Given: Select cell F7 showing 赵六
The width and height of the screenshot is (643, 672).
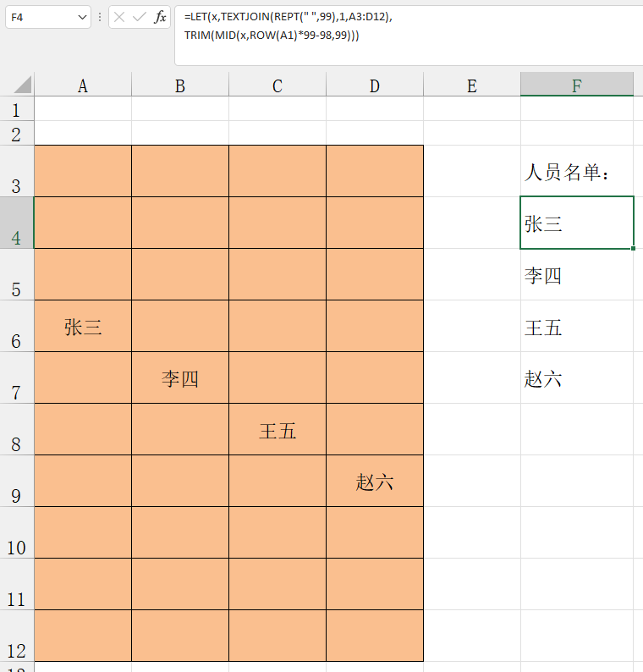Looking at the screenshot, I should (577, 377).
